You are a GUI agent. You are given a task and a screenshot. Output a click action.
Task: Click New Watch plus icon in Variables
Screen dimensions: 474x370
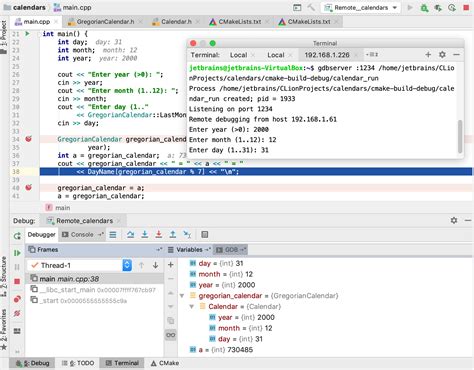(x=171, y=265)
